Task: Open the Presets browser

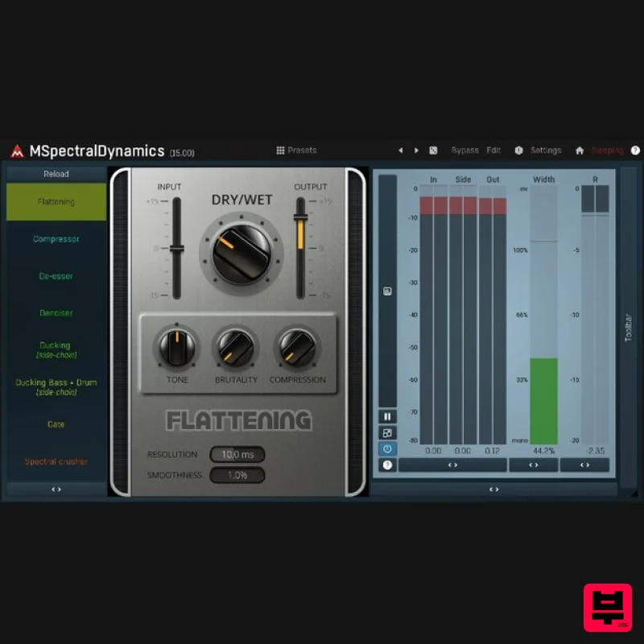Action: 296,151
